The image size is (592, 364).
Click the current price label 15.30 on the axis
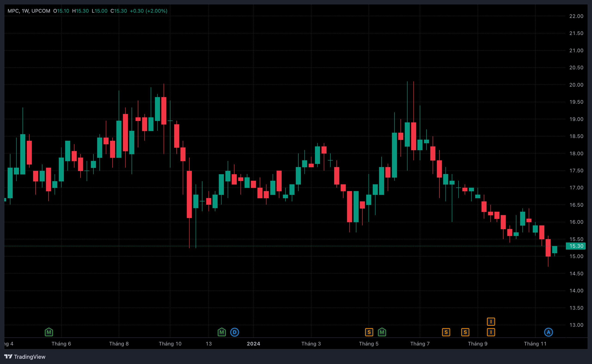(576, 246)
